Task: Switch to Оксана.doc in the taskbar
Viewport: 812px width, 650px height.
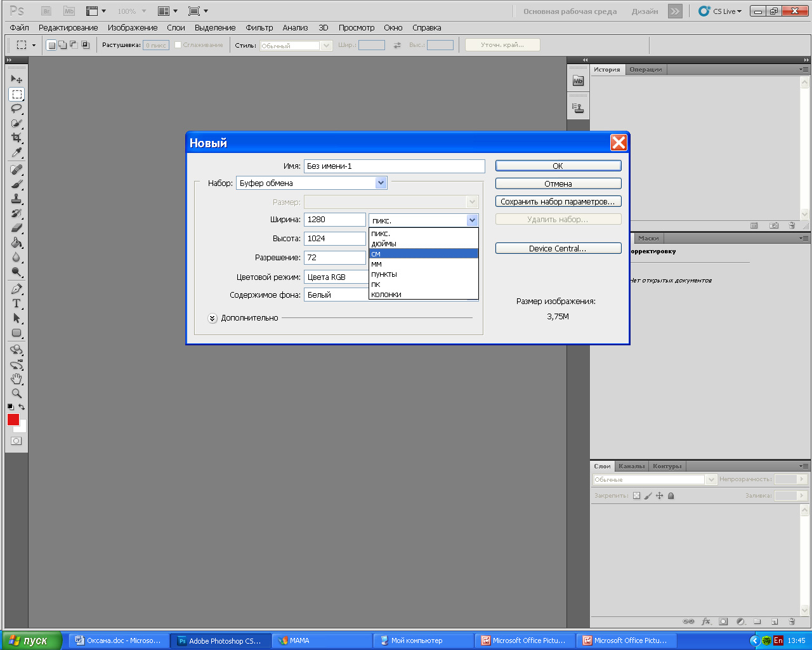Action: tap(119, 640)
